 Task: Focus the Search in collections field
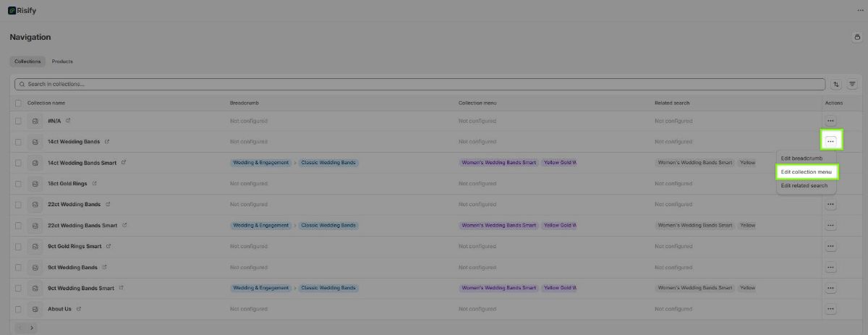click(420, 84)
